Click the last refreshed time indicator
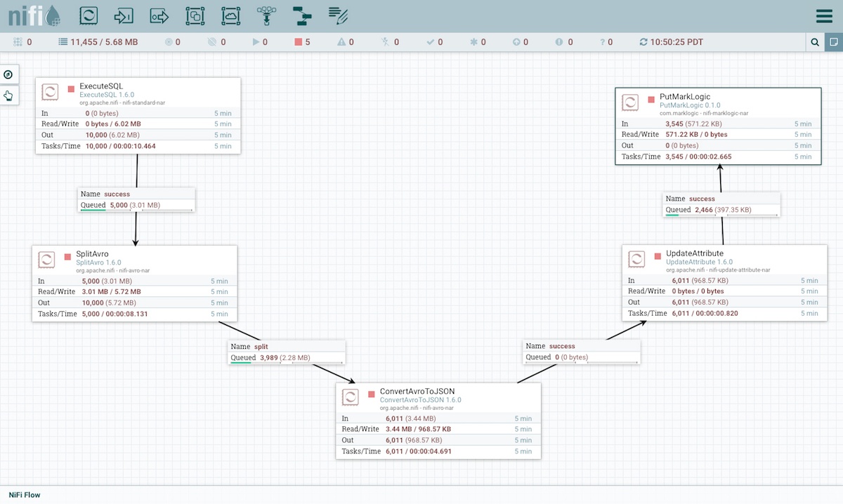The width and height of the screenshot is (843, 504). (x=671, y=42)
